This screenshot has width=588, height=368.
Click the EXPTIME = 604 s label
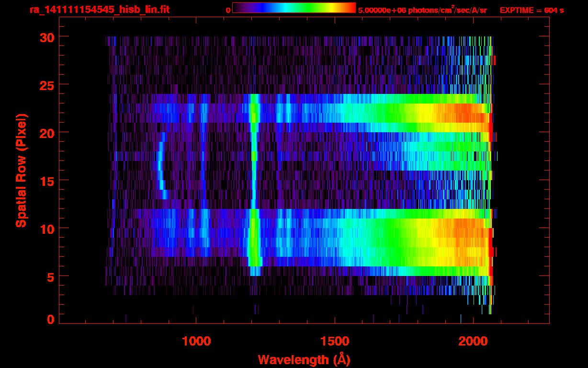[x=531, y=10]
